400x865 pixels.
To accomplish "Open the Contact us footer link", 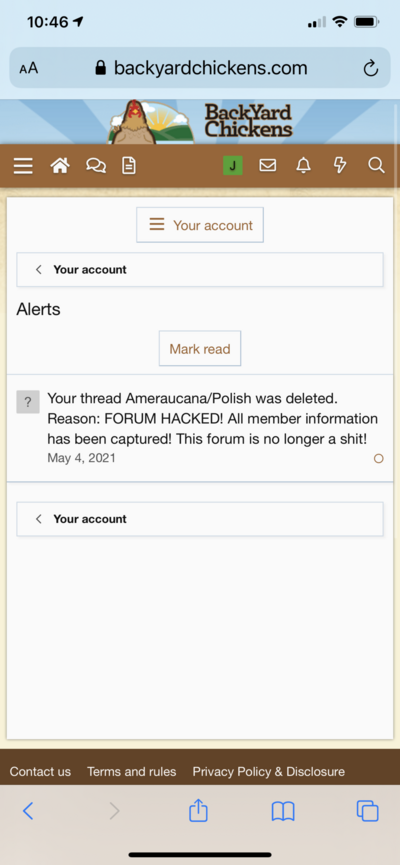I will [x=40, y=771].
